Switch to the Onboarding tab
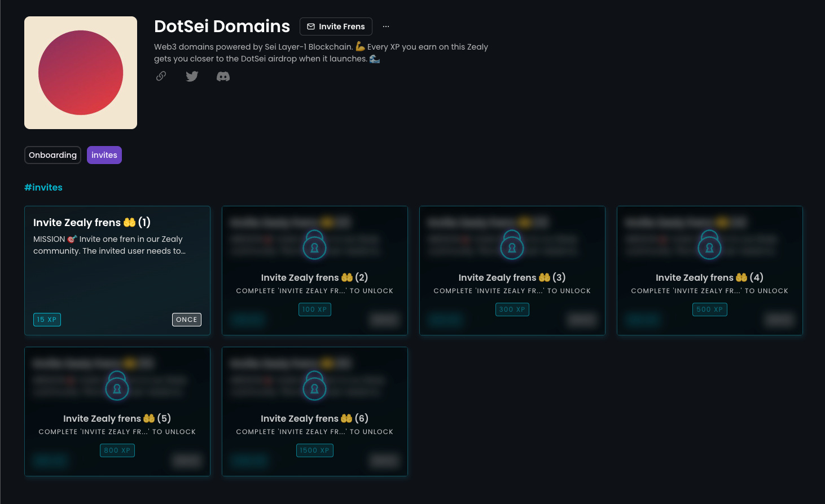 [52, 155]
